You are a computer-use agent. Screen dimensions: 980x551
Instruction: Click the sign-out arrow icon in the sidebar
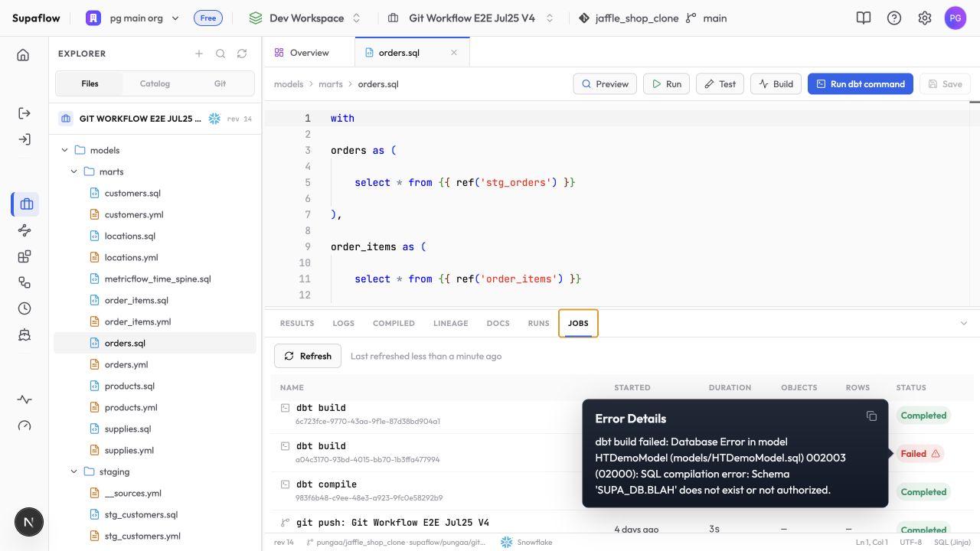[x=24, y=113]
